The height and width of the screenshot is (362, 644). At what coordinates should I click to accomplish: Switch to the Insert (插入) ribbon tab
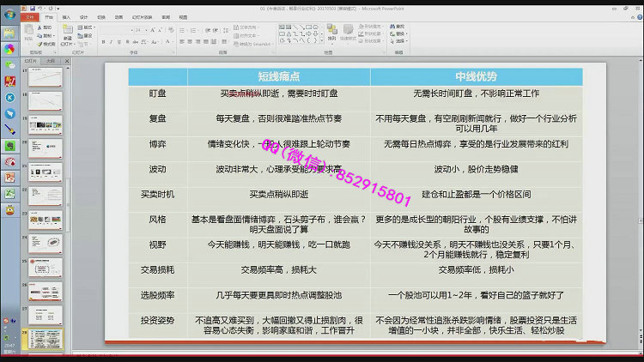[x=65, y=17]
